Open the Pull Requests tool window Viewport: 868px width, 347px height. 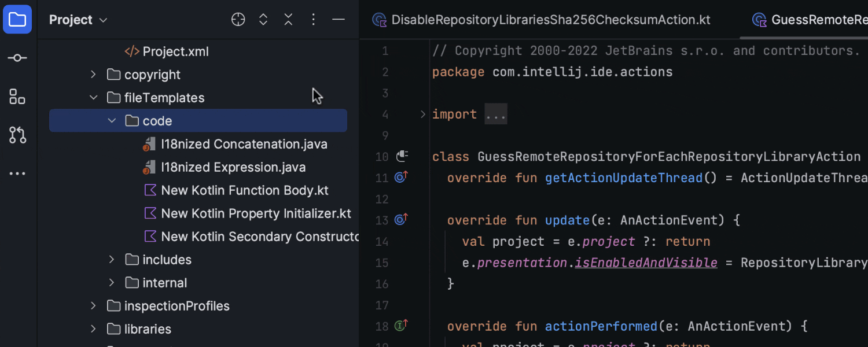coord(17,135)
